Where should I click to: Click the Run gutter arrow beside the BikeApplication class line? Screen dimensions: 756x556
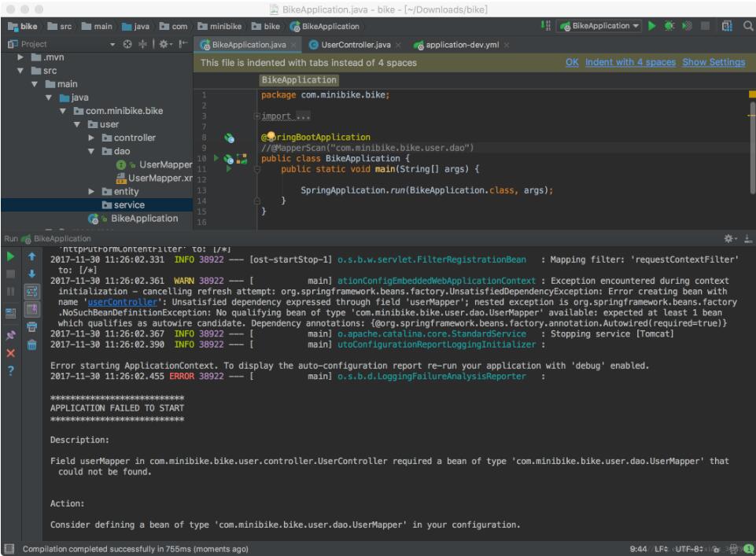pyautogui.click(x=217, y=158)
